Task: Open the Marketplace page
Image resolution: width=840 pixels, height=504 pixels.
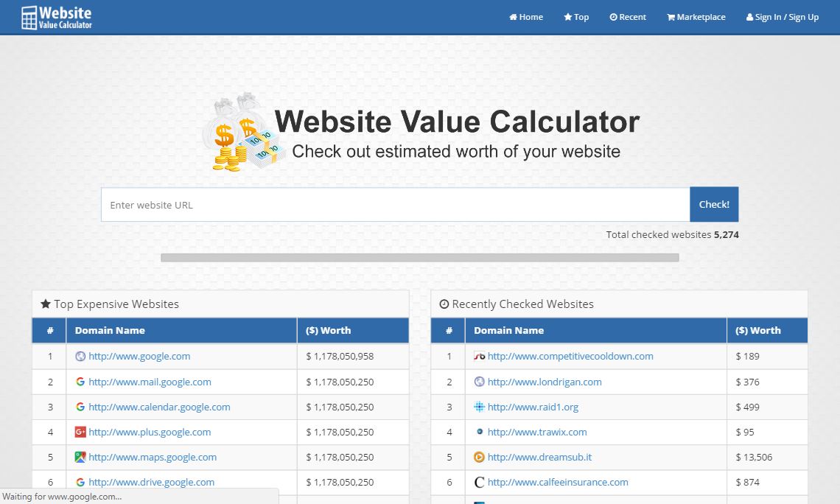Action: (696, 17)
